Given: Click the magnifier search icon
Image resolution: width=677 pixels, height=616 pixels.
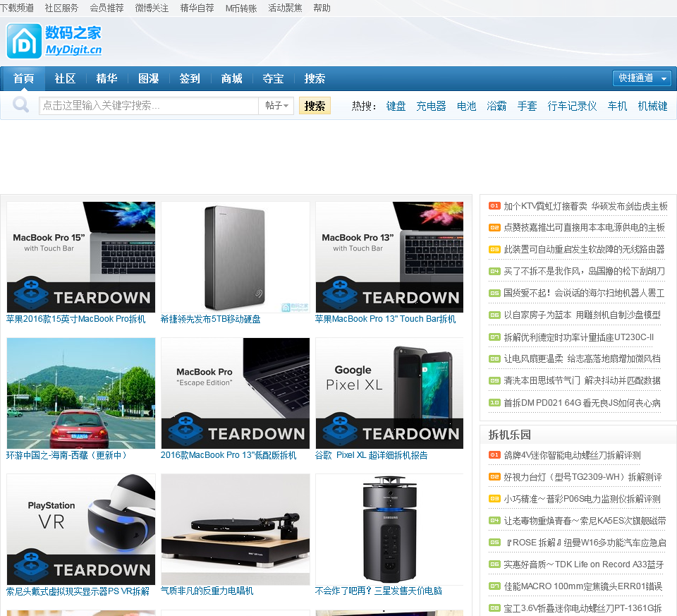Looking at the screenshot, I should (20, 105).
